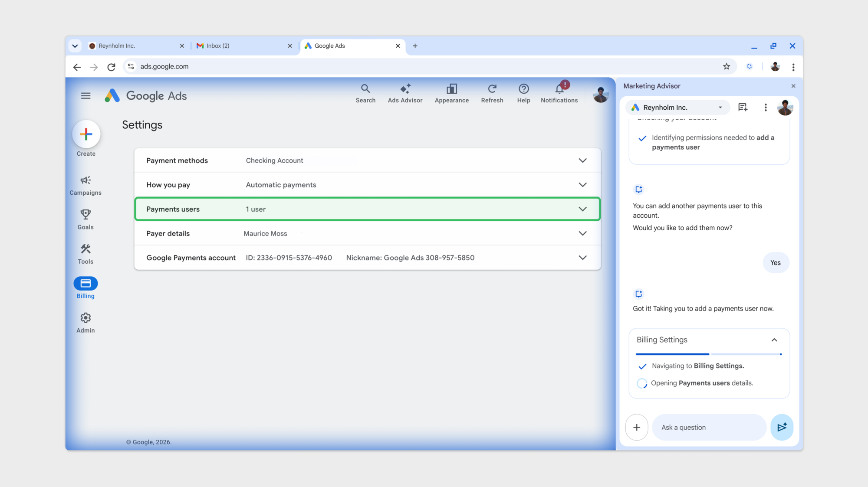Screen dimensions: 868x487
Task: Open the Reynholm Inc. account dropdown
Action: [677, 107]
